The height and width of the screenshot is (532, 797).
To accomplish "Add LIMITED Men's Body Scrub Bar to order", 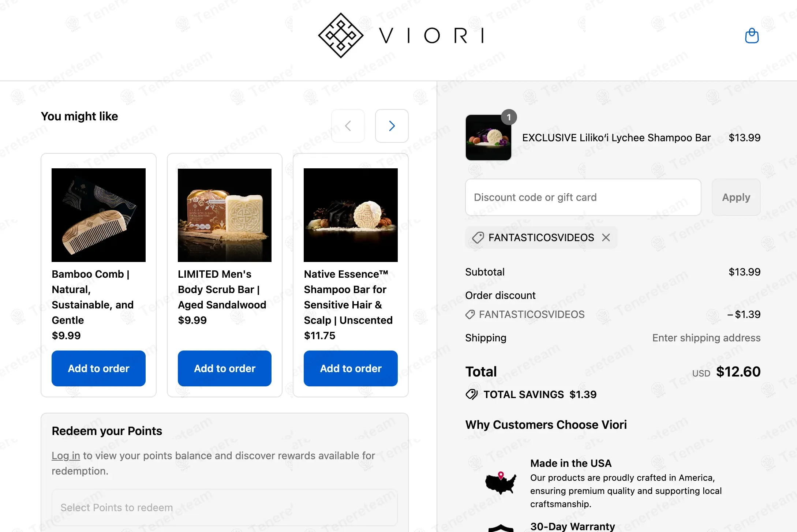I will [x=225, y=368].
